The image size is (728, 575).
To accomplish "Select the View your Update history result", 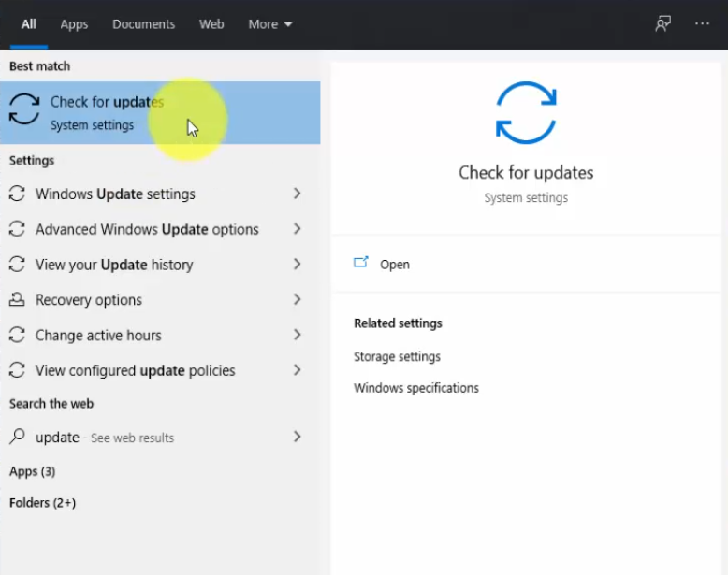I will point(160,264).
